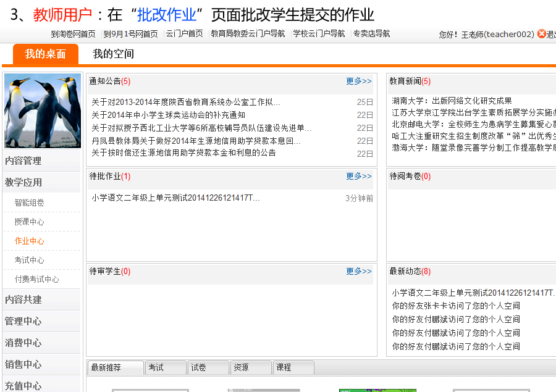
Task: Collapse the 教学应用 sidebar section
Action: [23, 183]
